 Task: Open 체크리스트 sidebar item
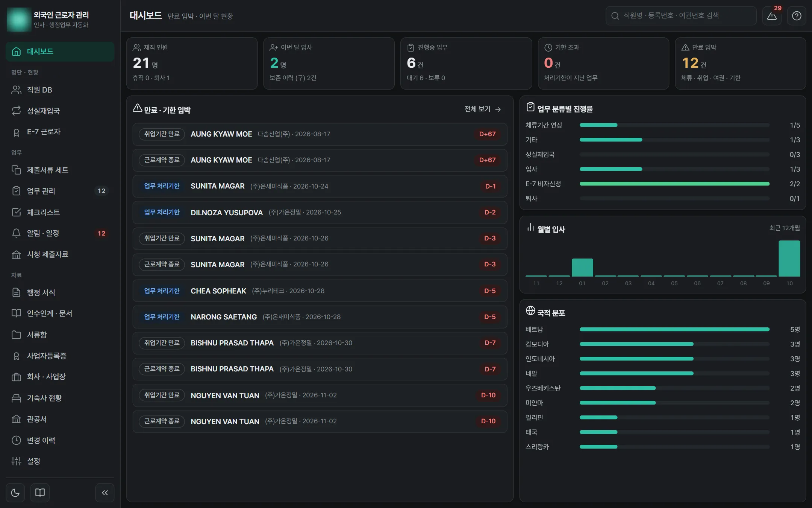click(60, 212)
